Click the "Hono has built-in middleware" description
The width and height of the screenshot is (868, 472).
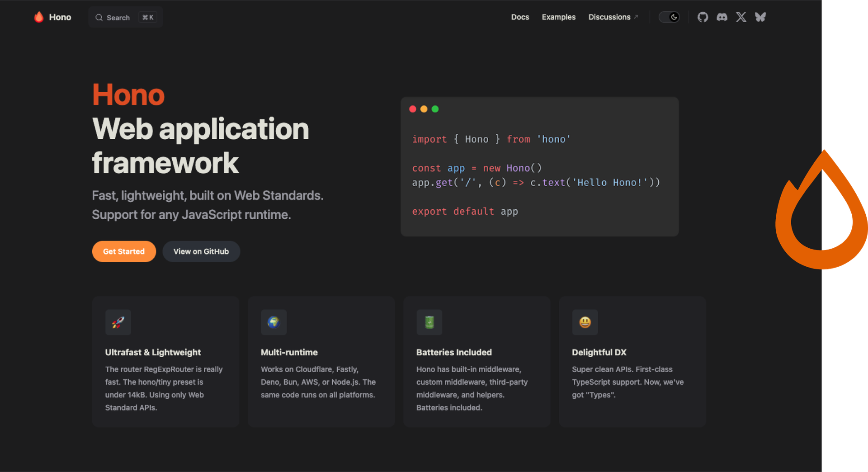coord(472,388)
